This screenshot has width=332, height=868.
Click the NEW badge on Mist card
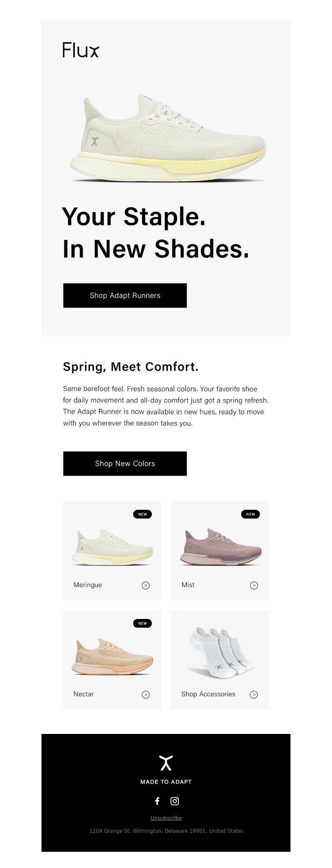pos(251,514)
